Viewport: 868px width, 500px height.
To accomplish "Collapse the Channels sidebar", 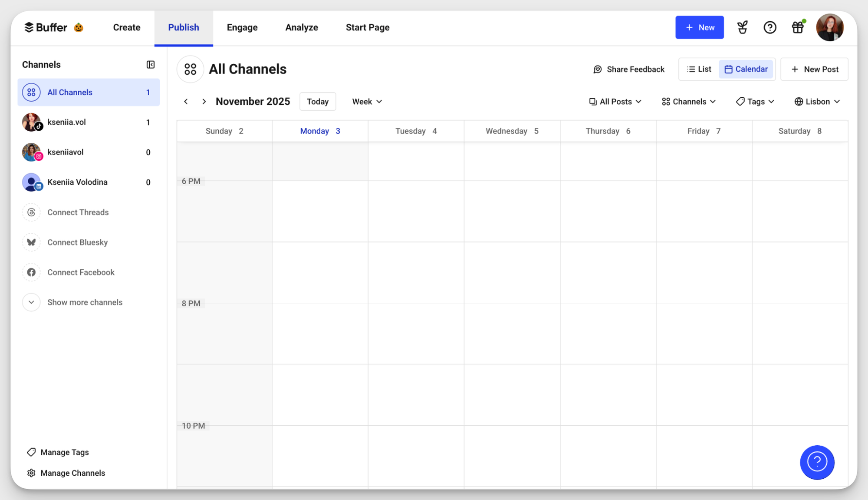I will pos(151,64).
